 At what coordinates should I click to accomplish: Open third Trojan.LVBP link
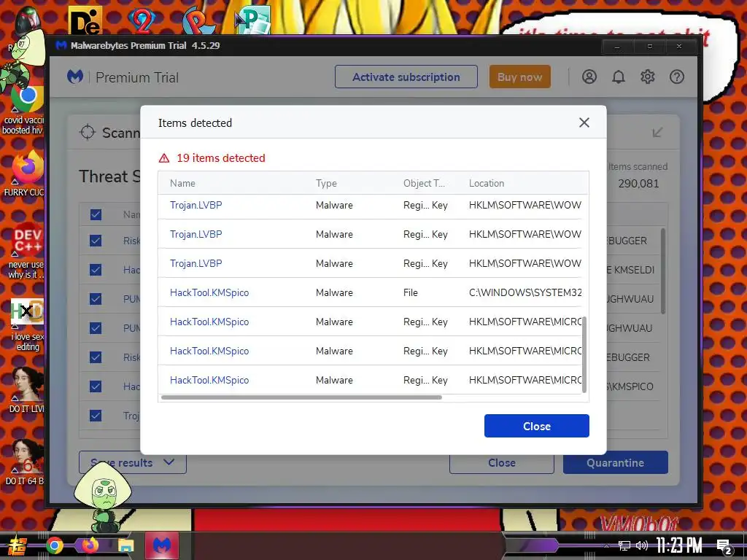click(196, 263)
